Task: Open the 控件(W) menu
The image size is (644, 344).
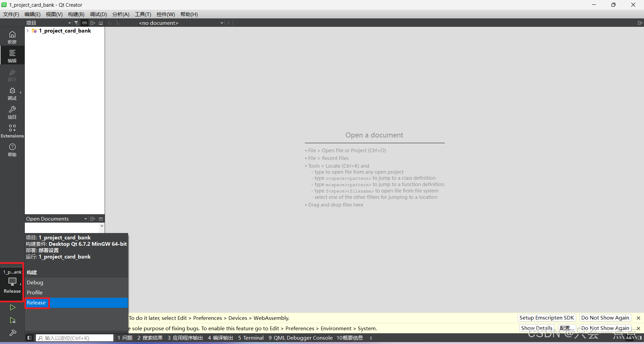Action: (x=166, y=14)
